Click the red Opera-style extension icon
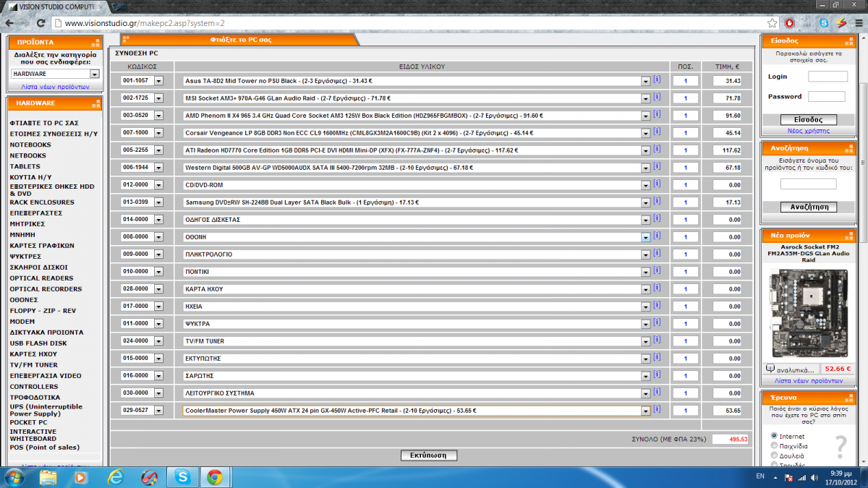The image size is (868, 488). (x=789, y=23)
